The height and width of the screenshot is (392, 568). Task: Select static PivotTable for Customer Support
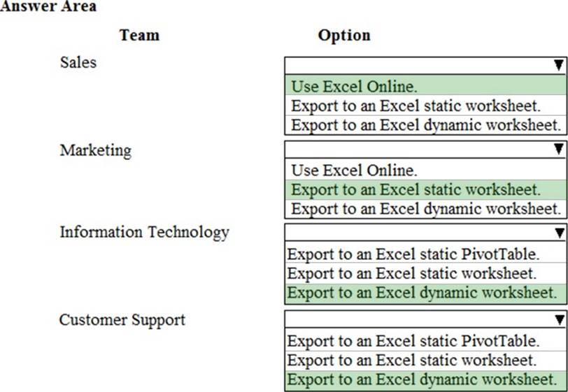pyautogui.click(x=413, y=341)
